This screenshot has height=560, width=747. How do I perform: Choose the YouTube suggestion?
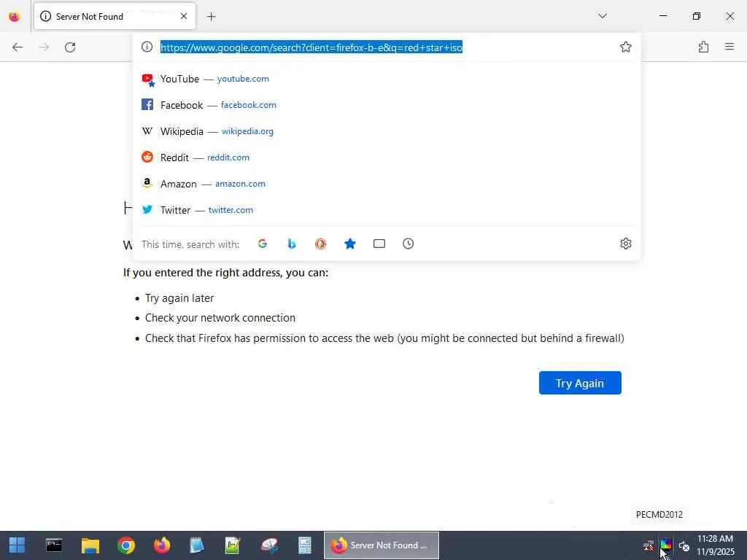(387, 79)
